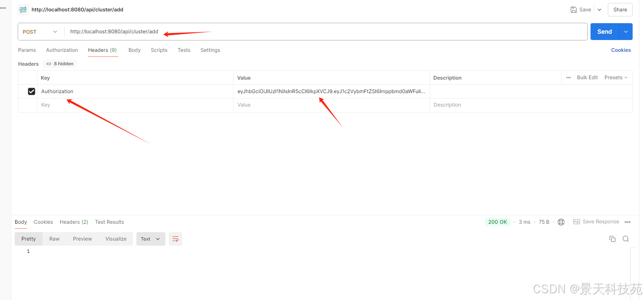
Task: Click the globe network icon near 75 B
Action: [x=561, y=222]
